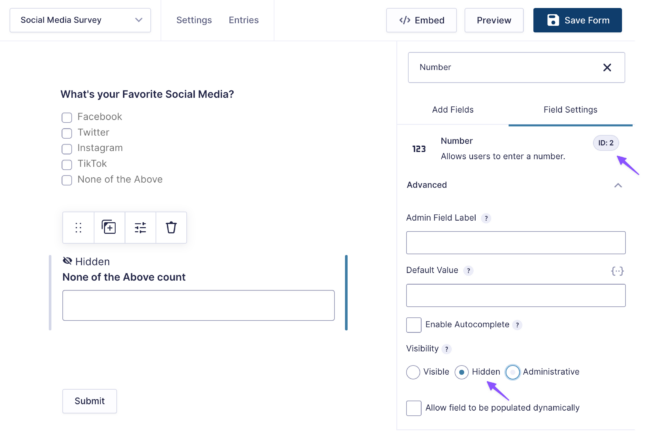This screenshot has width=658, height=443.
Task: Check the Facebook checkbox
Action: pos(67,117)
